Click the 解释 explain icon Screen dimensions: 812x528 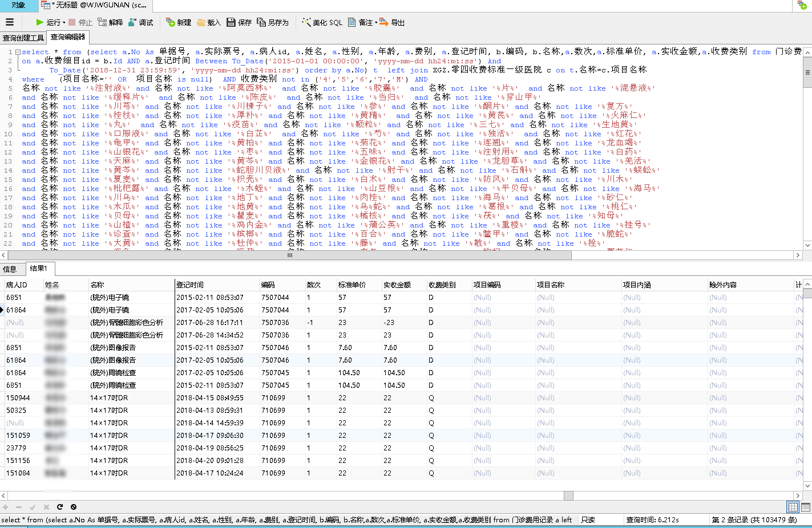point(110,22)
